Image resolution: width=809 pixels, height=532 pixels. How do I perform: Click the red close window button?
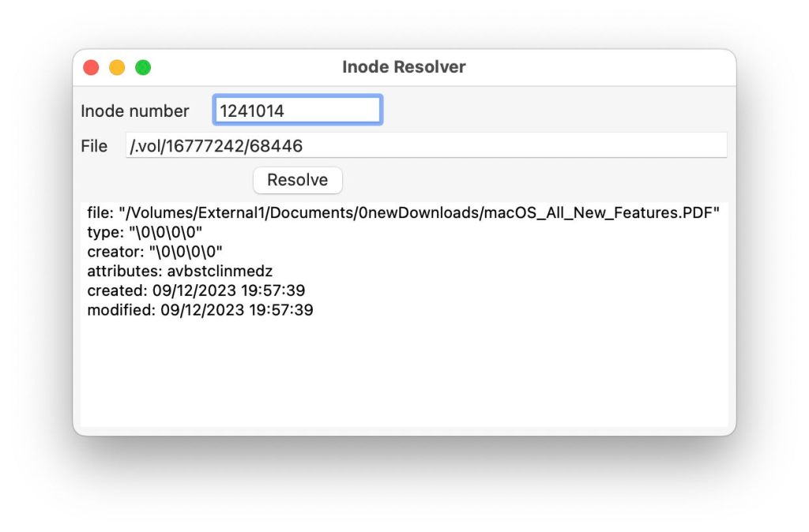91,68
